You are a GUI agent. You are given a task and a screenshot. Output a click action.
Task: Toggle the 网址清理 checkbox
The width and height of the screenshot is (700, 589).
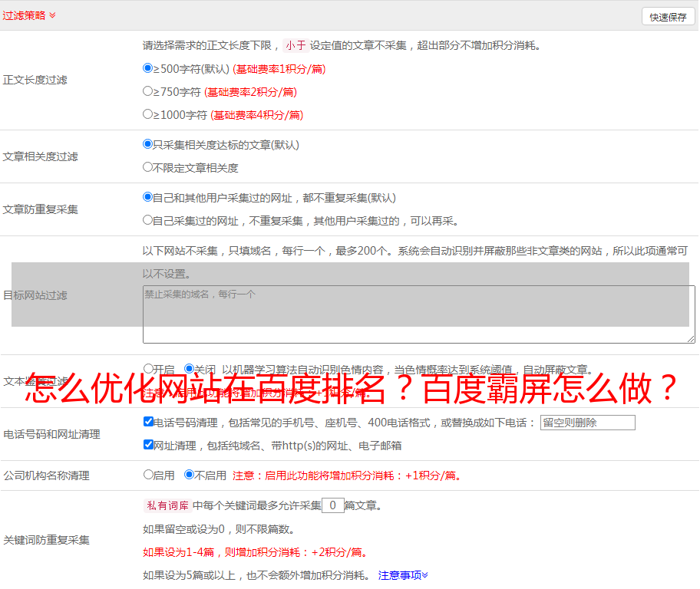pos(148,445)
